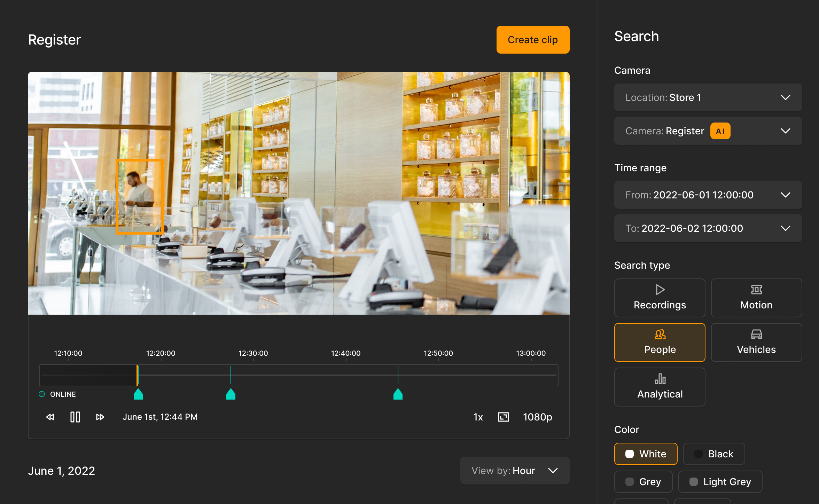Click the ONLINE status indicator

(x=57, y=394)
